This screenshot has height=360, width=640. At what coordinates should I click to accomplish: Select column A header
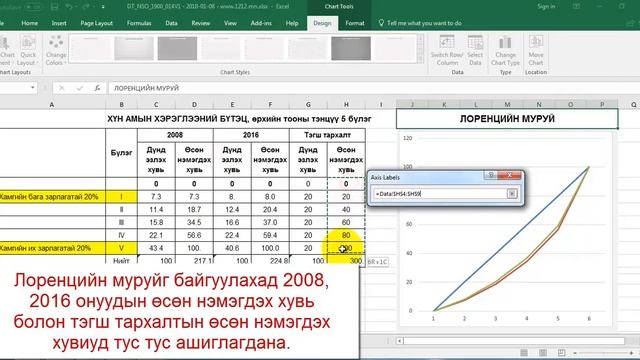pos(52,104)
